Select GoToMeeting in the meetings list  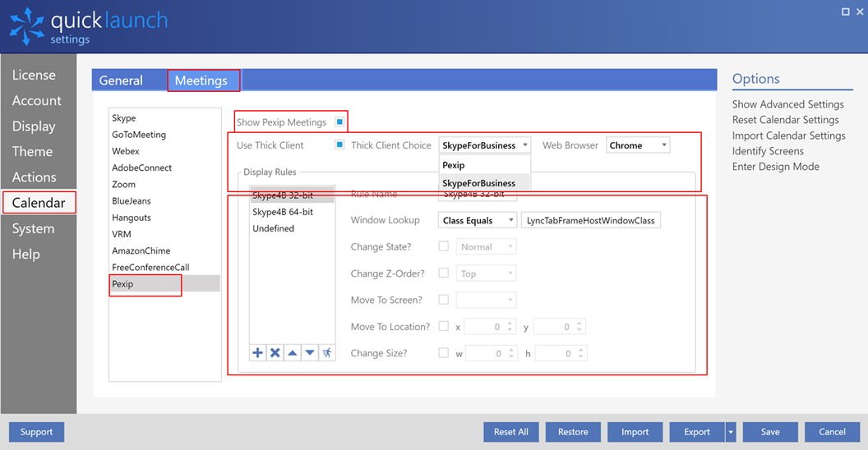[165, 135]
